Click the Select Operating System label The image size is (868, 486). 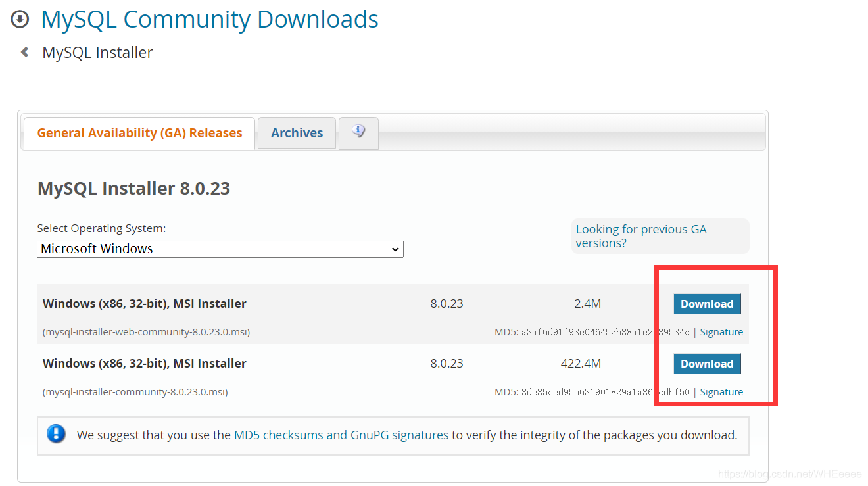pos(101,228)
